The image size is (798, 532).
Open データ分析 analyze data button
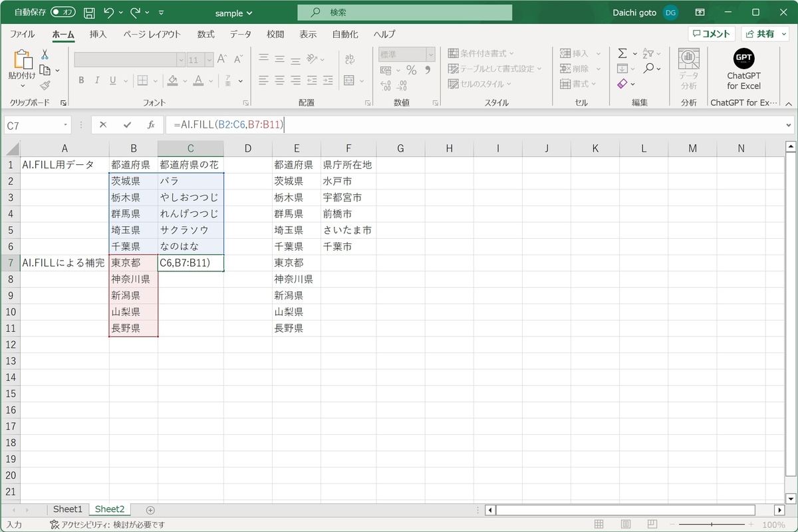coord(689,69)
